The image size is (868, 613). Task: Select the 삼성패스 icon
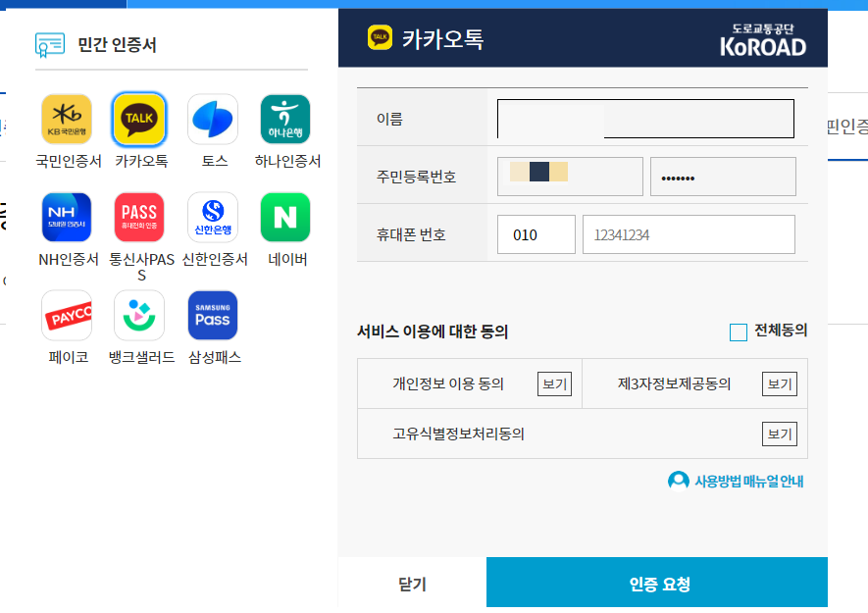[213, 315]
